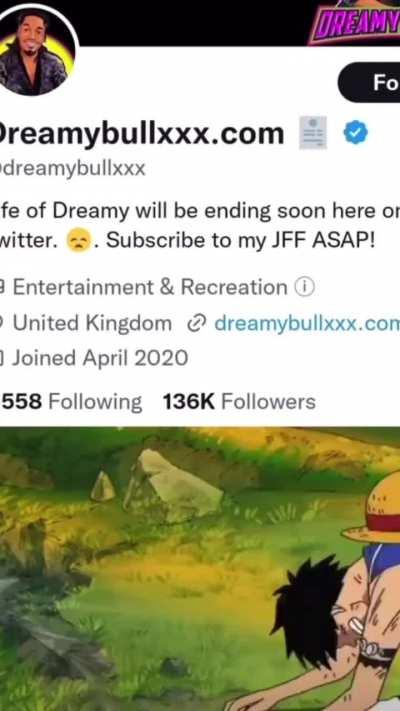The height and width of the screenshot is (711, 400).
Task: Select the Entertainment & Recreation category label
Action: tap(150, 287)
